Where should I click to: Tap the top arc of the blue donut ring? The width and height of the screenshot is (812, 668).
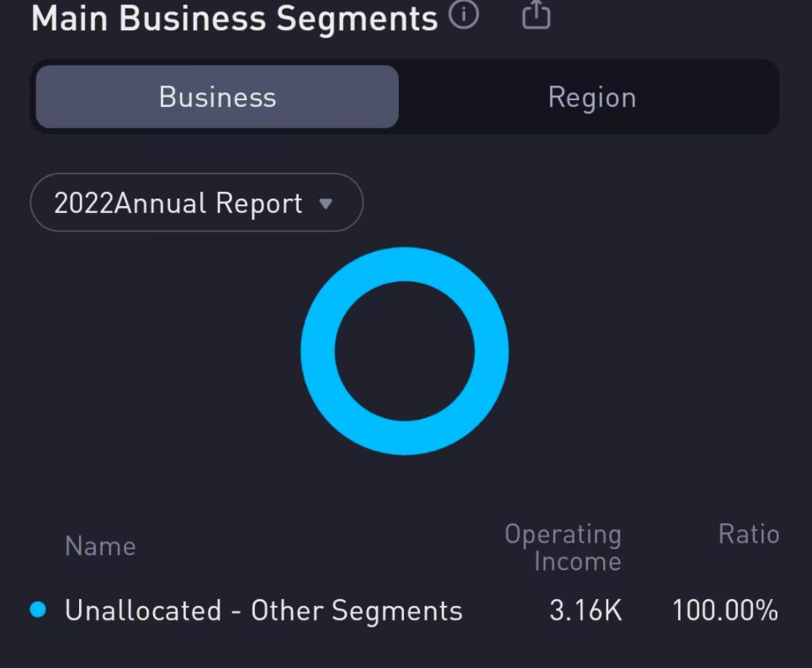(x=405, y=264)
